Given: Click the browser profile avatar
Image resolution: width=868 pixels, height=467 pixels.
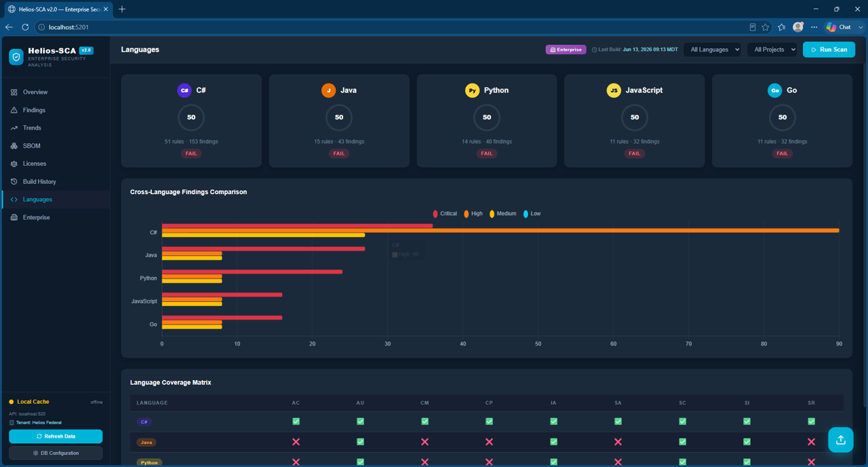Looking at the screenshot, I should point(798,27).
